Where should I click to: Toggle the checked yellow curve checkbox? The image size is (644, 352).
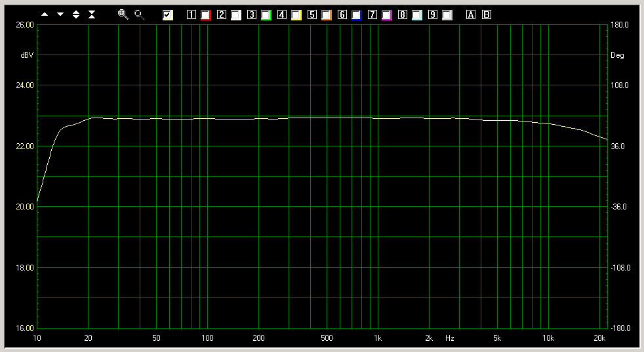coord(168,15)
